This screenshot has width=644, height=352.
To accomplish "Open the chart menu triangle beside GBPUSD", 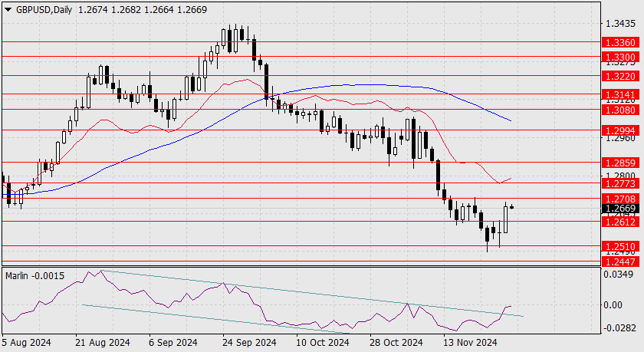I will coord(8,10).
